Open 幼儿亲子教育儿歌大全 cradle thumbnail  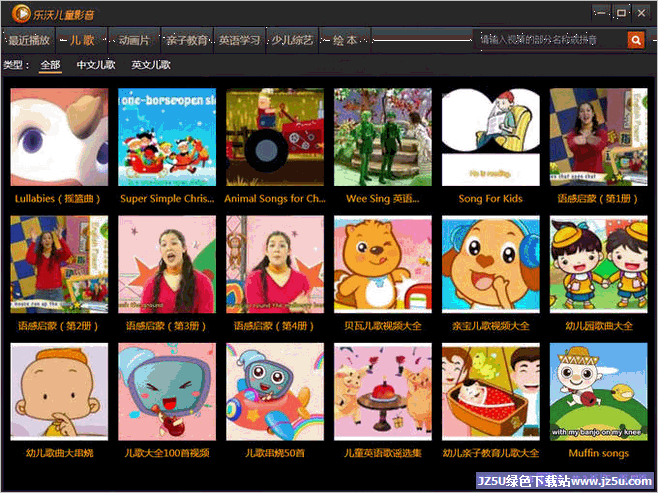pyautogui.click(x=491, y=392)
